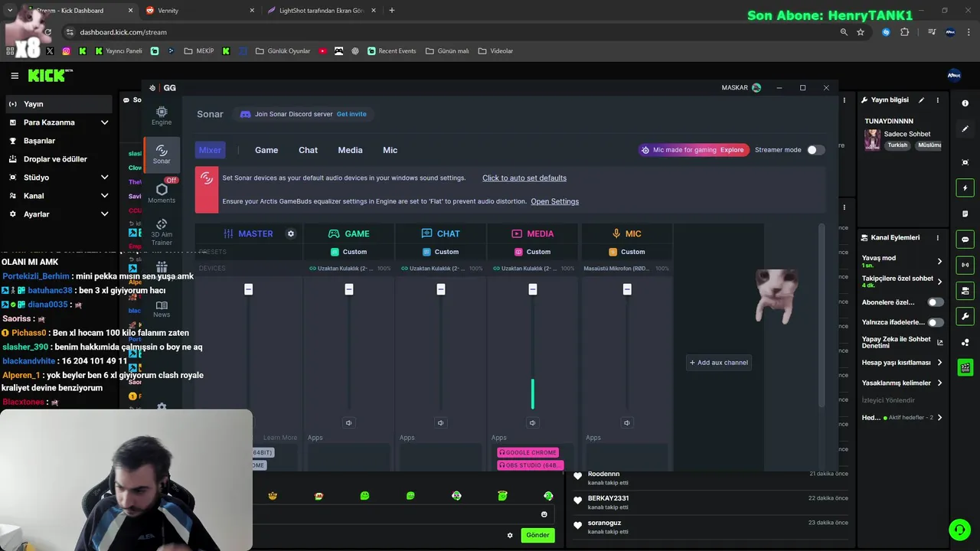980x551 pixels.
Task: Open chat settings gear near Gönder
Action: coord(510,535)
